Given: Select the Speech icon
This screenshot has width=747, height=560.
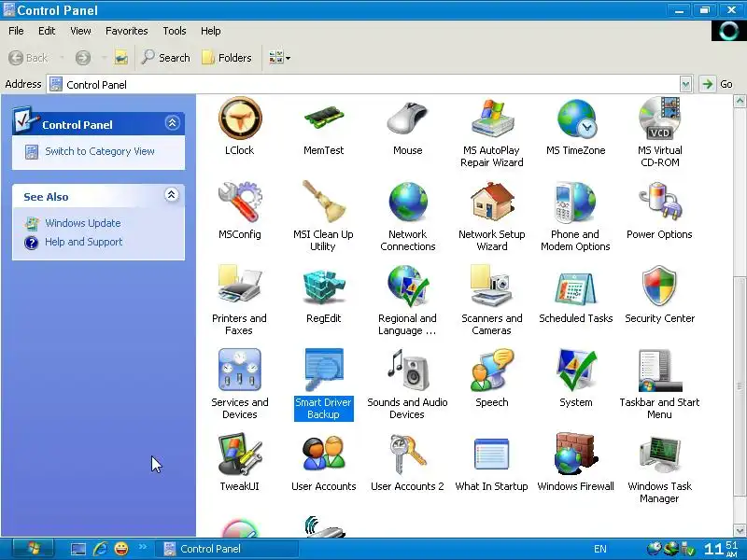Looking at the screenshot, I should click(492, 370).
